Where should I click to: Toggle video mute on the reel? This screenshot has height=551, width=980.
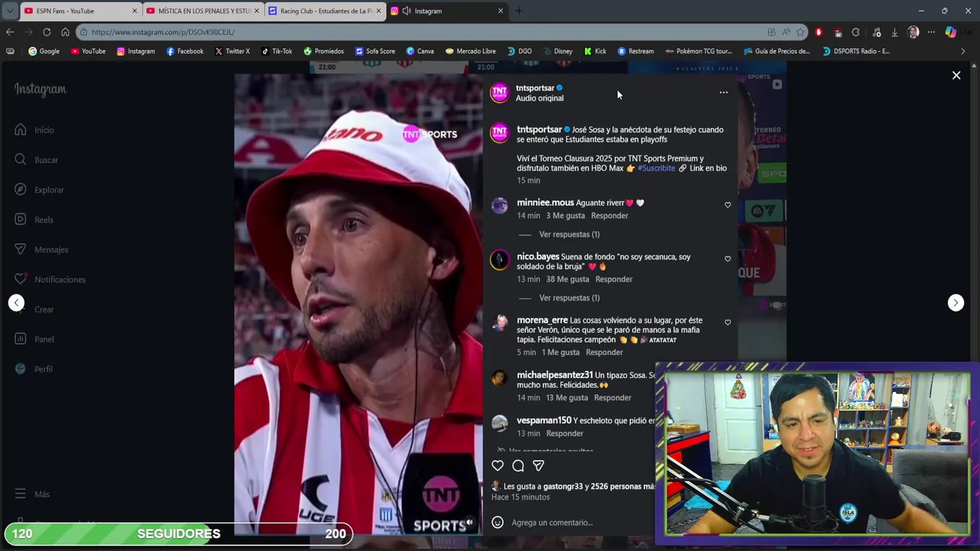click(469, 523)
